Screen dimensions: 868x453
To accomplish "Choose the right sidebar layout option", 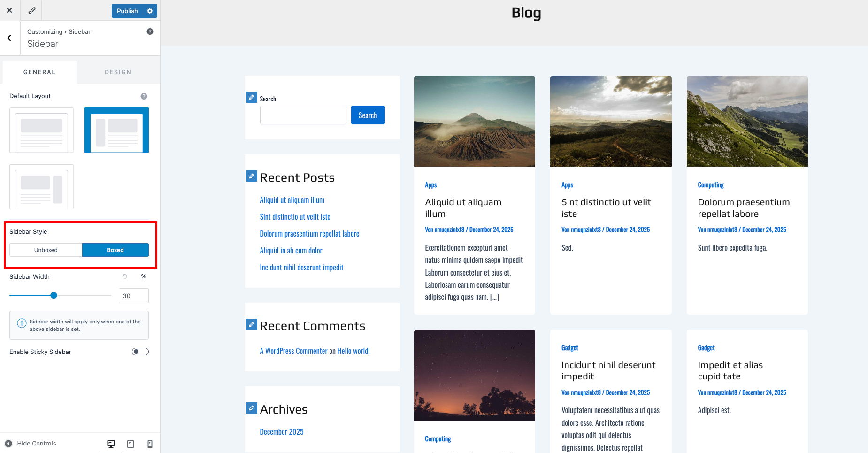I will (41, 187).
